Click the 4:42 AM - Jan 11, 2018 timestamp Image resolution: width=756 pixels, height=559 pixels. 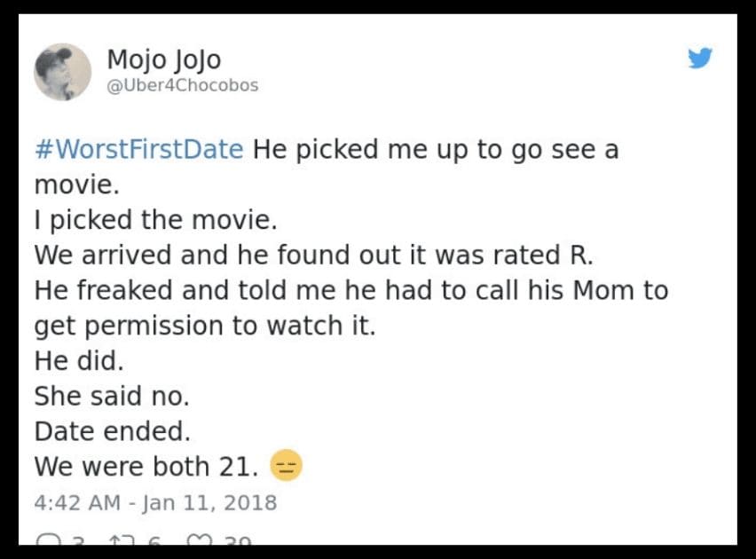155,503
